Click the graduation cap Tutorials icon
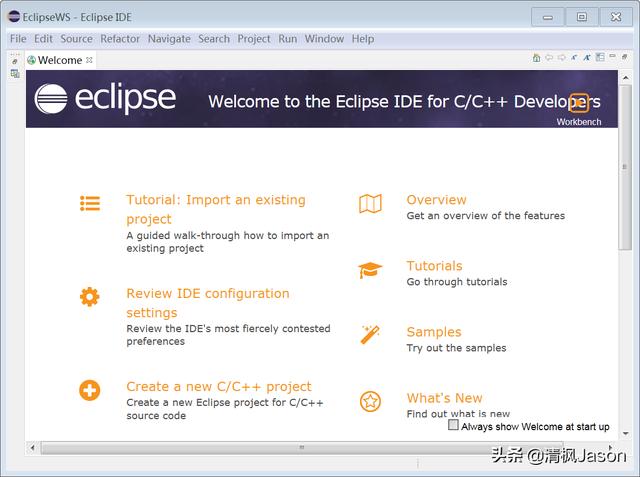 tap(370, 270)
